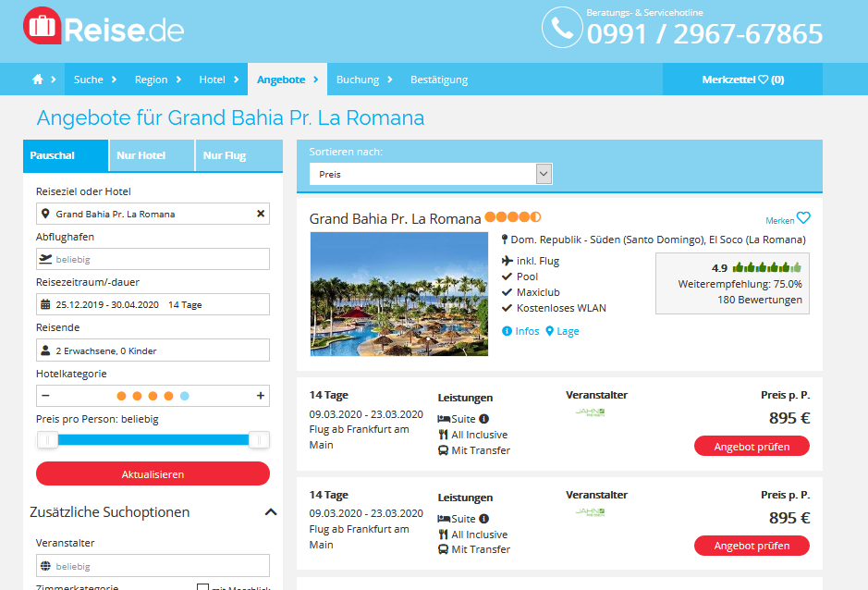Image resolution: width=868 pixels, height=590 pixels.
Task: Open the Region navigation step
Action: (x=158, y=80)
